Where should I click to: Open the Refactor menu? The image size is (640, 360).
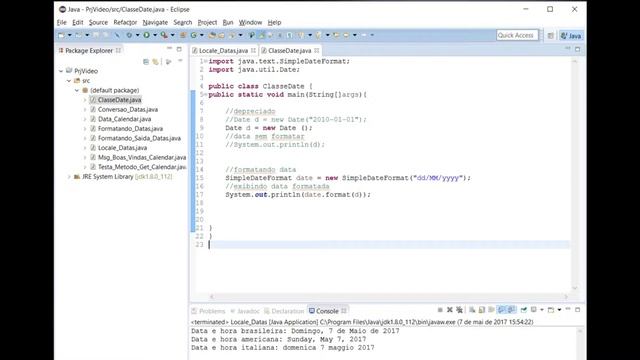pos(125,22)
